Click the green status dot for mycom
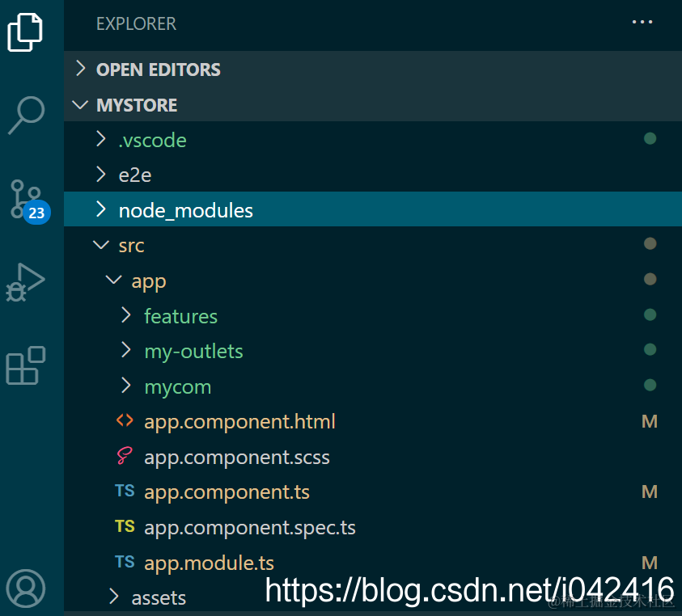Image resolution: width=682 pixels, height=616 pixels. tap(650, 385)
